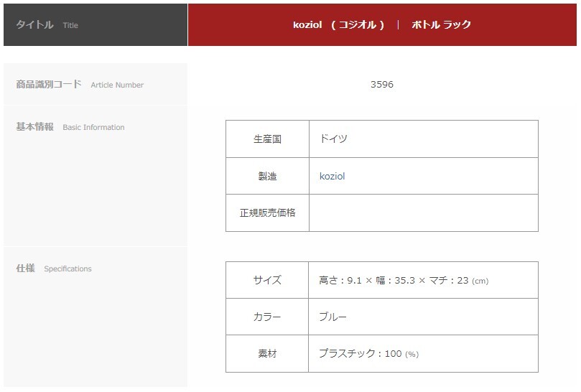Viewport: 581px width, 392px height.
Task: Click the '基本情報 Basic Information' label
Action: [x=70, y=127]
